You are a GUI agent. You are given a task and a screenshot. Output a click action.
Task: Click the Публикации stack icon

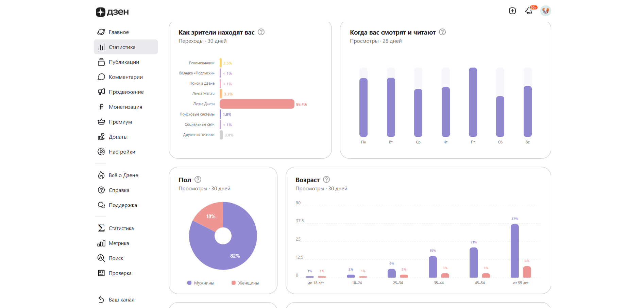point(101,62)
